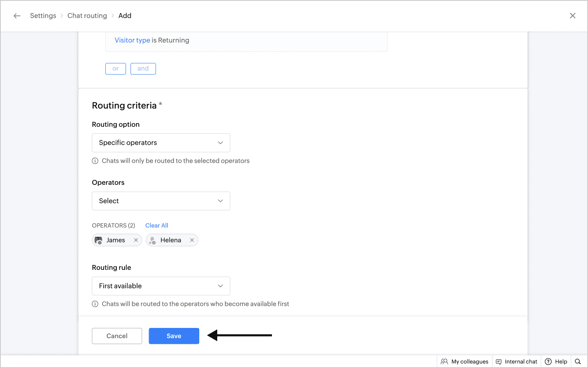Screen dimensions: 588x368
Task: Click the 'Routing option' label
Action: click(116, 124)
